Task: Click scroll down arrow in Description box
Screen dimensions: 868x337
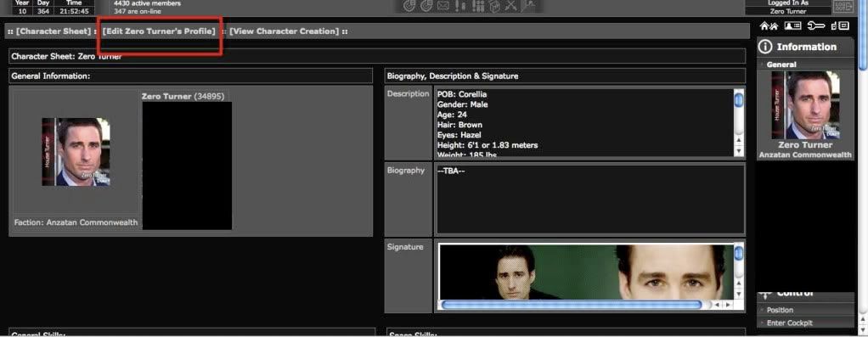Action: (x=738, y=151)
